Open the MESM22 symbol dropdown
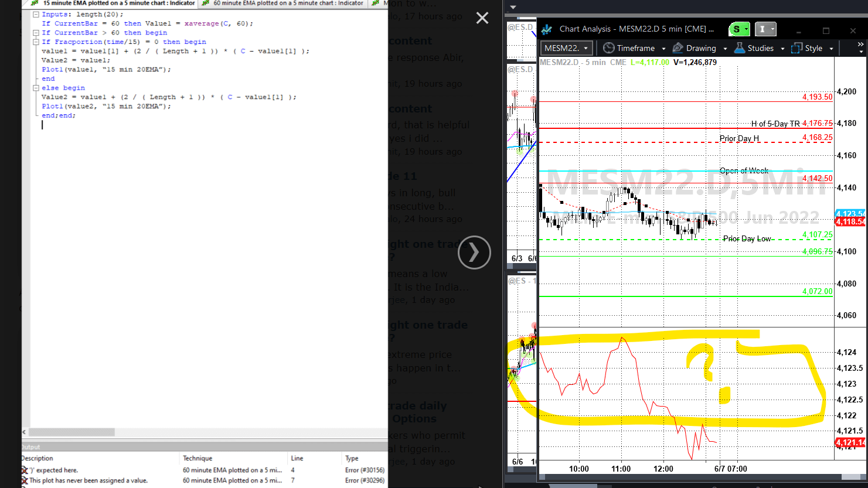868x488 pixels. (586, 47)
